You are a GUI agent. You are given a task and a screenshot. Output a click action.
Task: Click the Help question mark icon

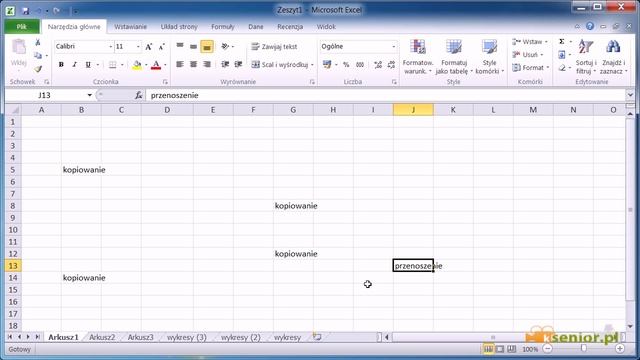590,26
